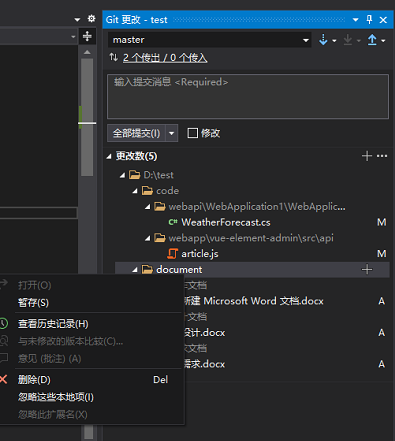The image size is (395, 441).
Task: Click the Git changes panel window position dropdown
Action: 356,20
